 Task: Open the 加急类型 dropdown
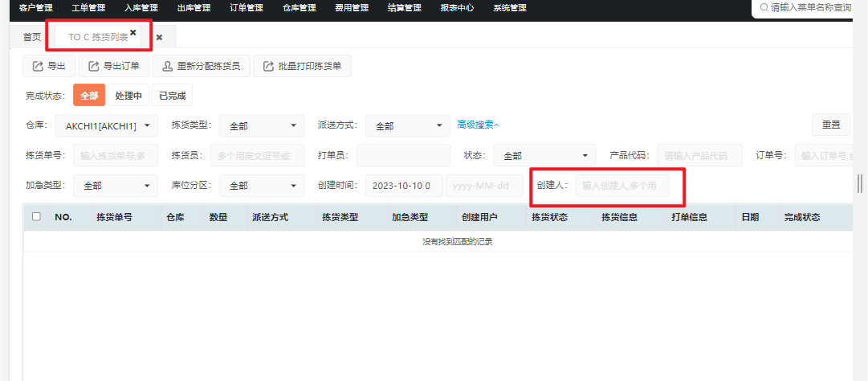tap(116, 186)
